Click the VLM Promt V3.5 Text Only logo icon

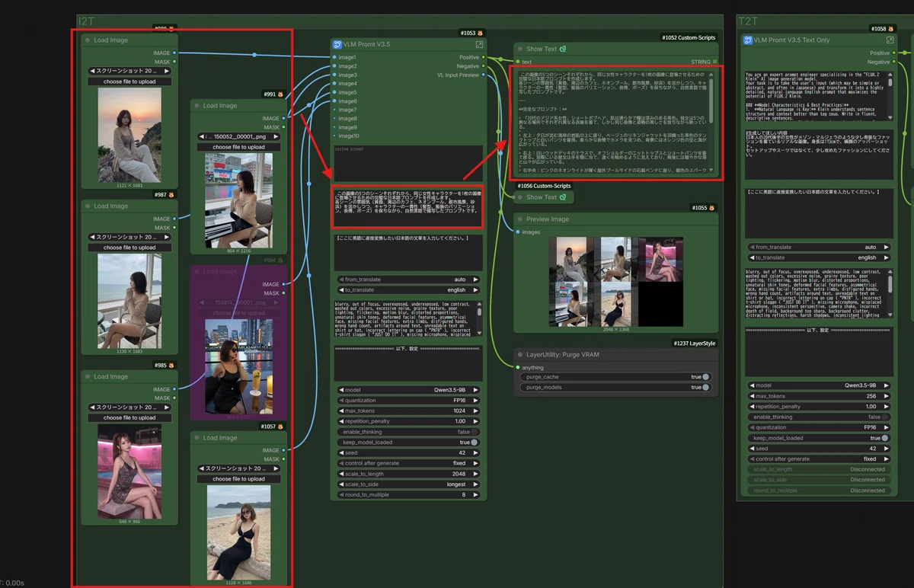749,40
